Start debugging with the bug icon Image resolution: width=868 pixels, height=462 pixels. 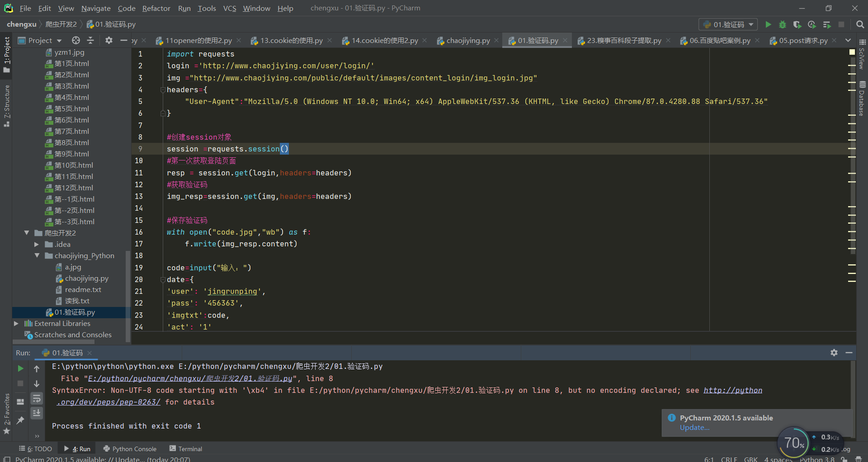click(x=783, y=24)
